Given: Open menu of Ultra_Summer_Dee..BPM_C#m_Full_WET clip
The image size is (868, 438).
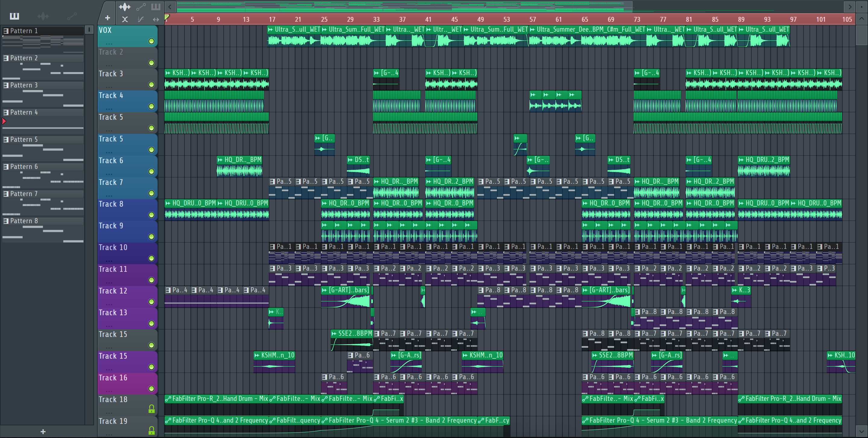Looking at the screenshot, I should pyautogui.click(x=532, y=30).
